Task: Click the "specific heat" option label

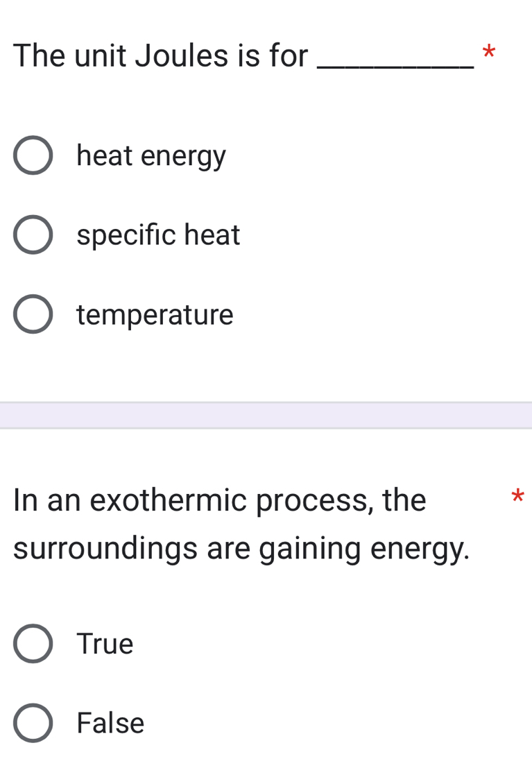Action: pyautogui.click(x=158, y=234)
